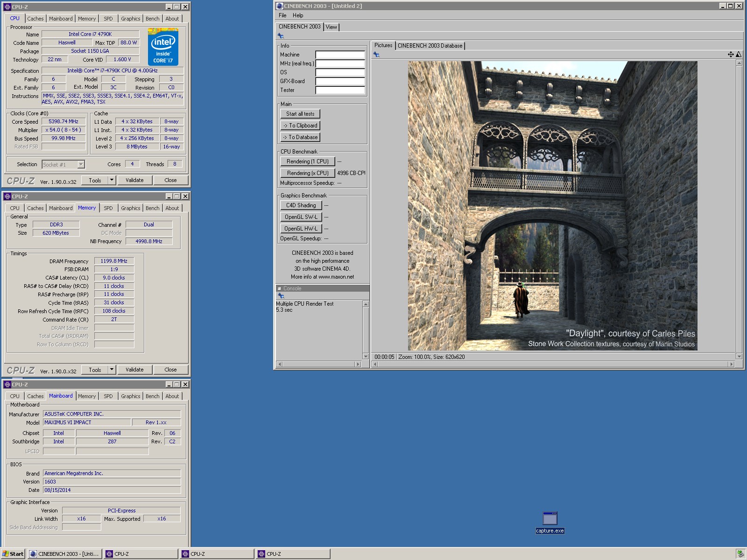Click the pin icon under Console header
This screenshot has height=560, width=747.
[281, 296]
